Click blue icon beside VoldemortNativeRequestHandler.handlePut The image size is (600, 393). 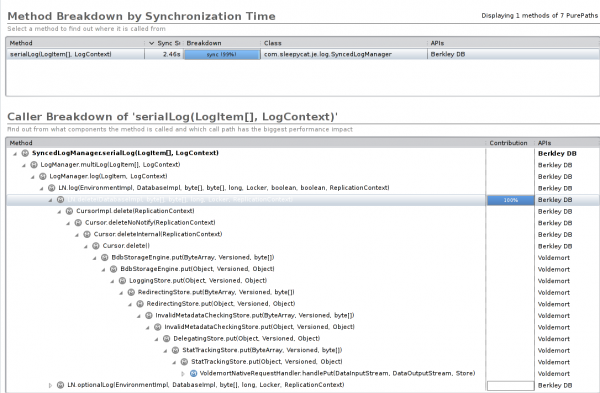tap(193, 373)
